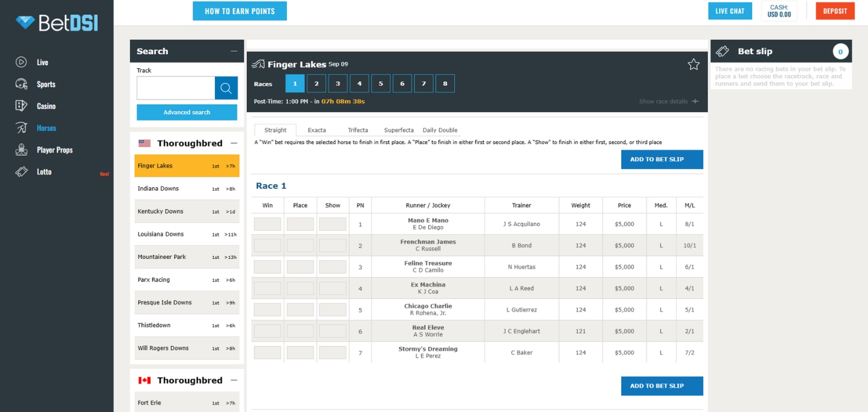The width and height of the screenshot is (868, 412).
Task: Click the Advanced search button
Action: pos(187,112)
